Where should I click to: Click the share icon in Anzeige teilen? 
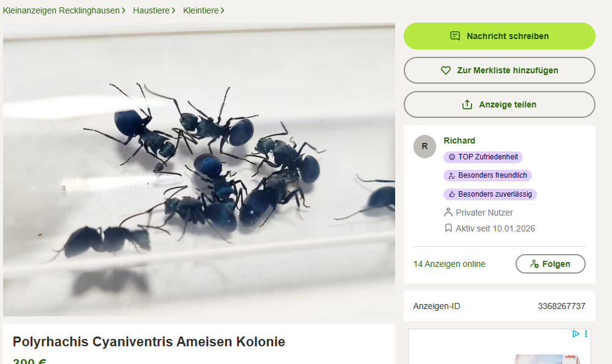click(x=467, y=104)
